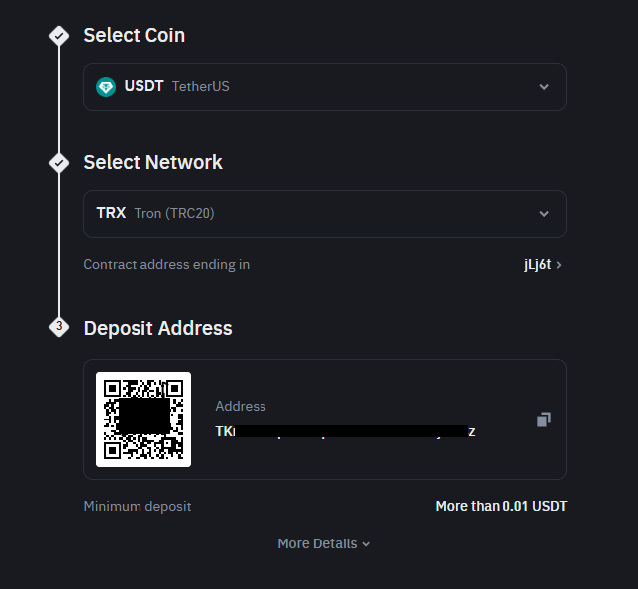Click the More than 0.01 USDT value
Image resolution: width=638 pixels, height=589 pixels.
[x=501, y=507]
